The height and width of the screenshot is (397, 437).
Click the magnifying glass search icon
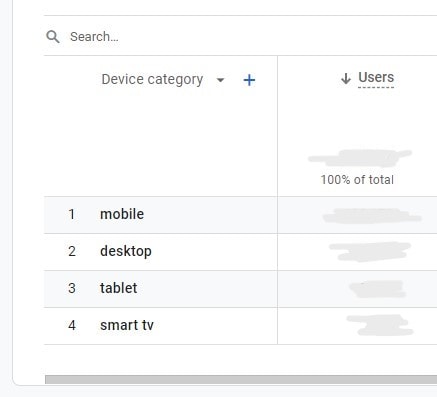pos(53,37)
